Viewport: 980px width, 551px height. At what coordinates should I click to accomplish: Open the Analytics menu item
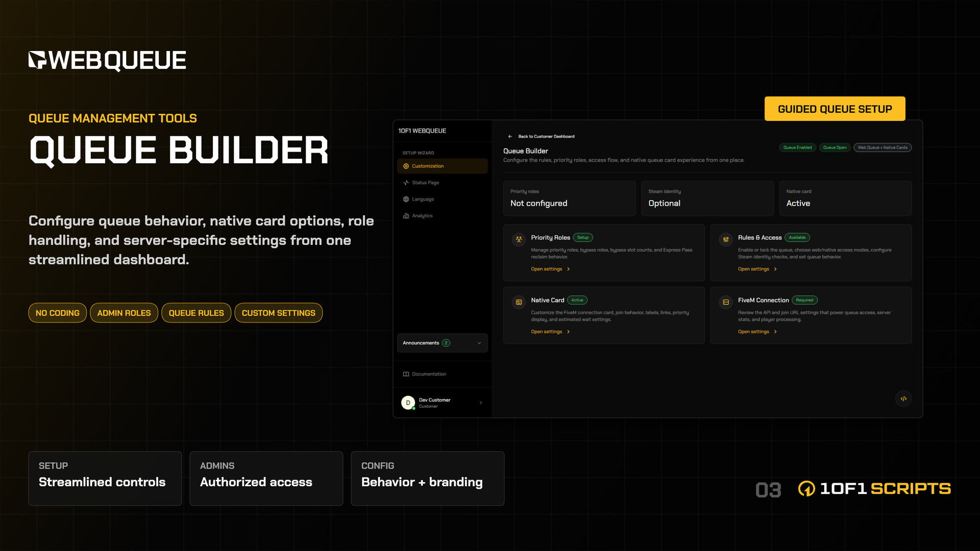pyautogui.click(x=442, y=216)
